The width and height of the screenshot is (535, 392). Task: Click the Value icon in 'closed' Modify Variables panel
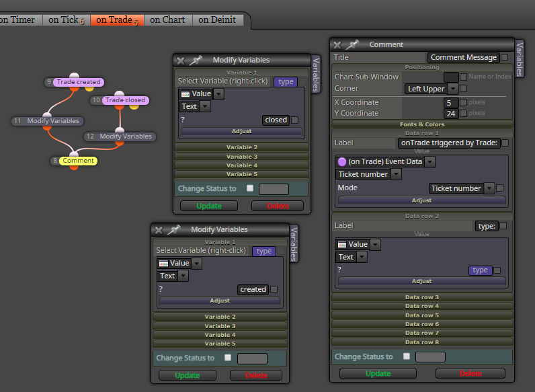point(186,94)
